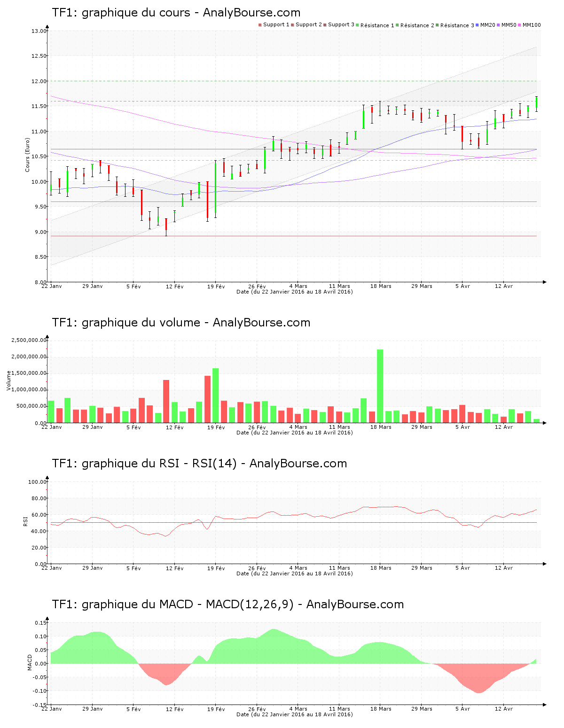This screenshot has width=564, height=728.
Task: Click the '4 Mars' date on RSI chart
Action: click(x=298, y=568)
